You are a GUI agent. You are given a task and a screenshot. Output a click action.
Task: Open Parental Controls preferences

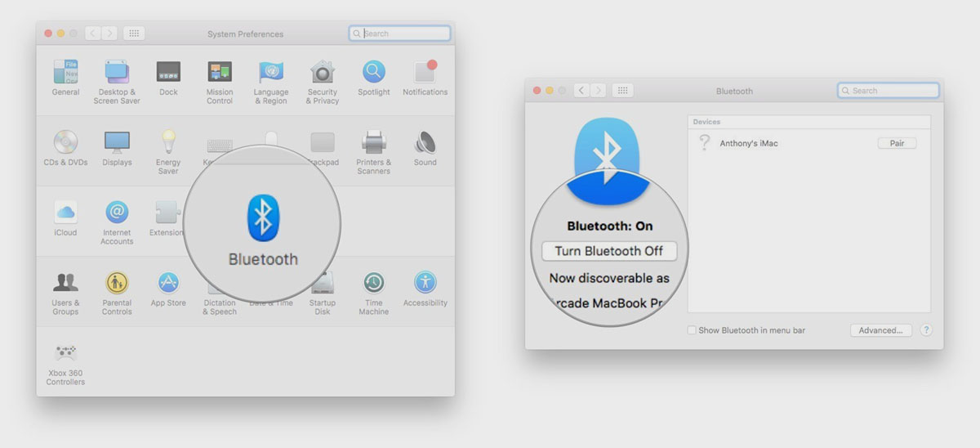[x=117, y=293]
